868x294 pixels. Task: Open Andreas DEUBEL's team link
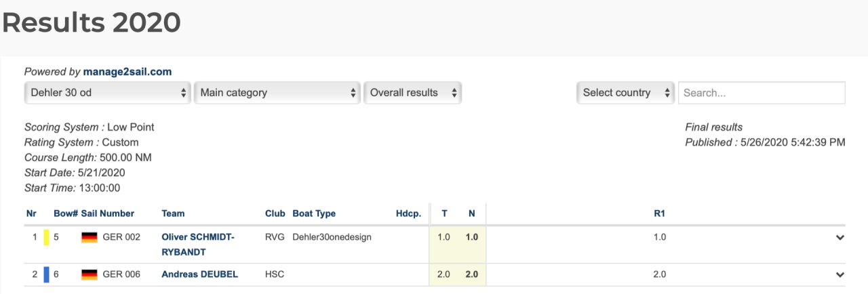coord(199,274)
